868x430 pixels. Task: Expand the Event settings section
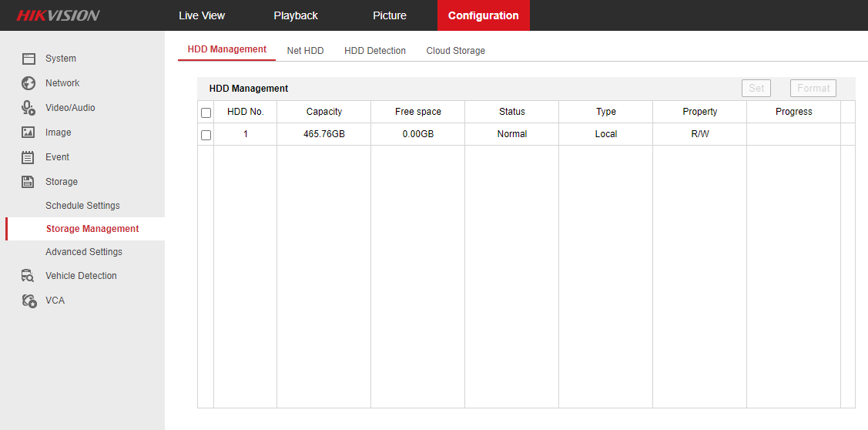point(57,157)
